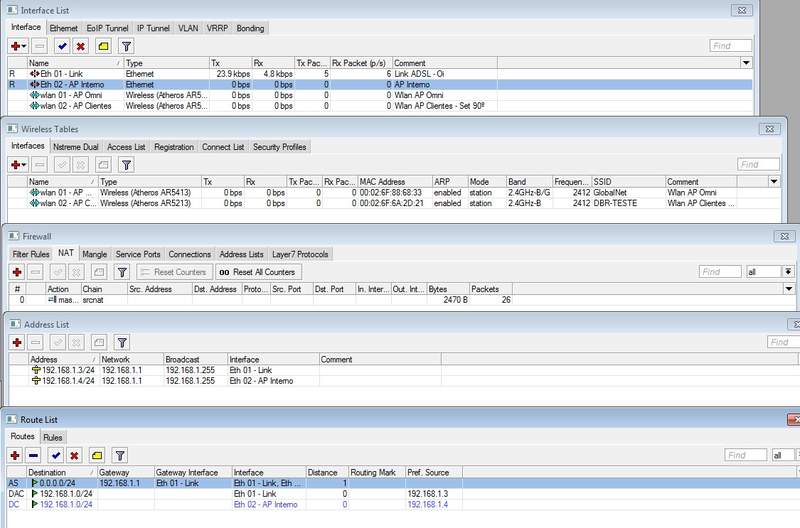
Task: Open filter in Wireless Tables toolbar
Action: click(126, 165)
